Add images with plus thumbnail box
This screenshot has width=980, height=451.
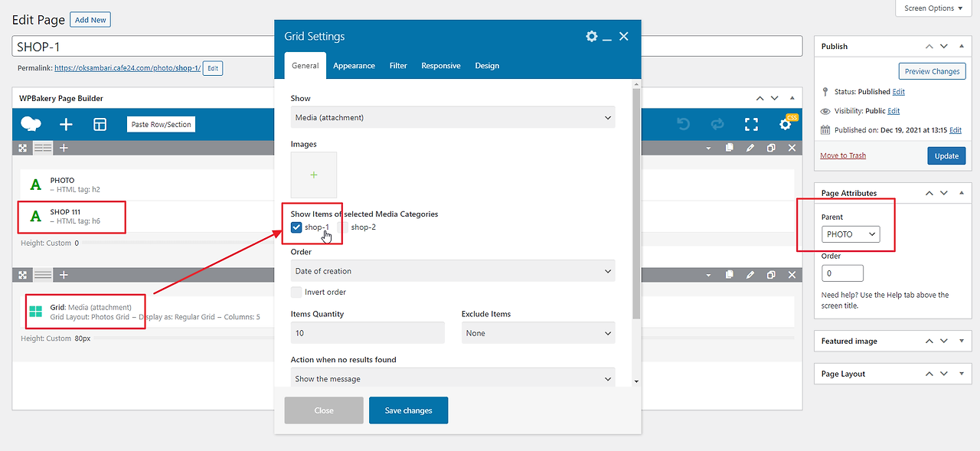[314, 175]
